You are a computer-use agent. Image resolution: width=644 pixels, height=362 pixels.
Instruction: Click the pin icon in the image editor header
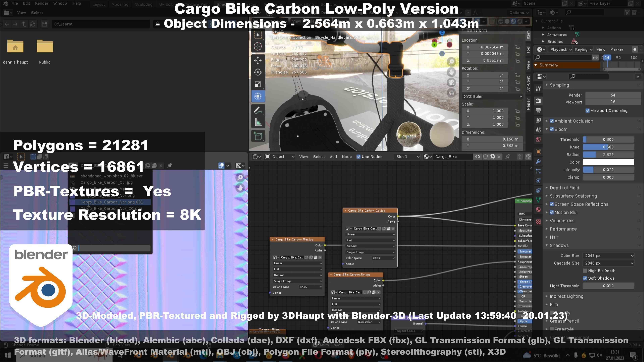pos(170,165)
